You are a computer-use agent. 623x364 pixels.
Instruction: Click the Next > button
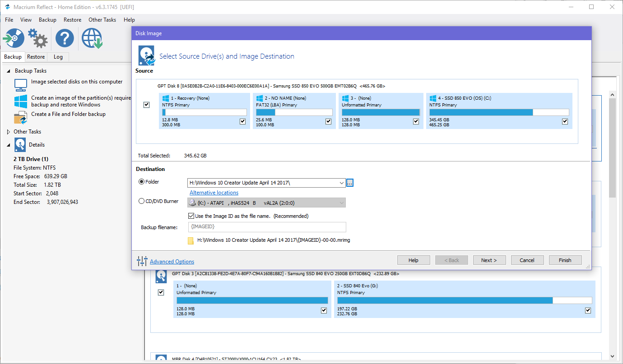point(489,260)
